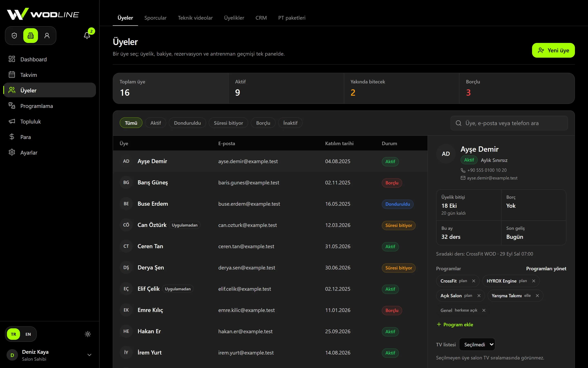Remove the Genel program chip
The image size is (588, 368).
click(484, 310)
